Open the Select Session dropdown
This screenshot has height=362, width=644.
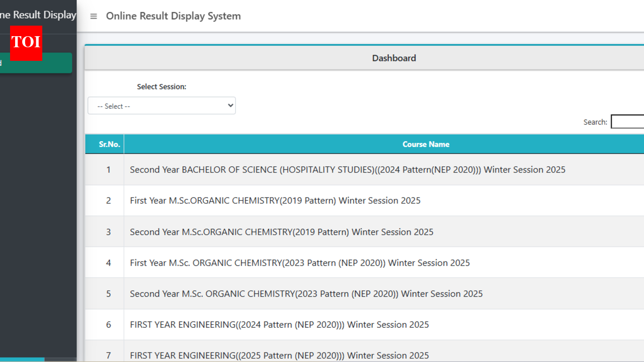162,105
